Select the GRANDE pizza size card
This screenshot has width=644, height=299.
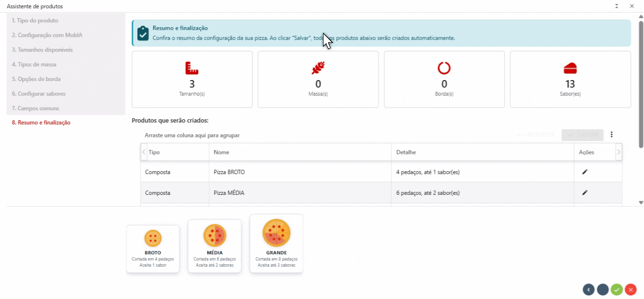pyautogui.click(x=276, y=243)
